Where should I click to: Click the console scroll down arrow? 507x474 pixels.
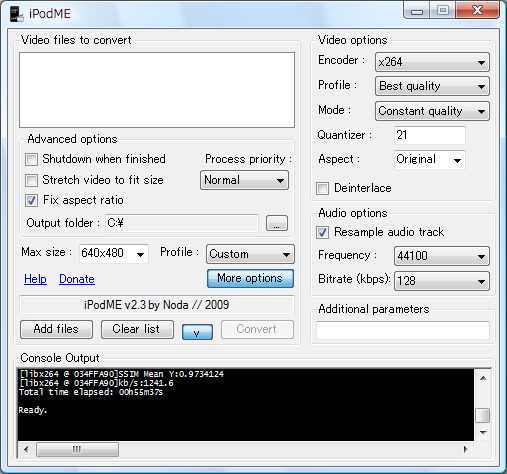(x=483, y=433)
